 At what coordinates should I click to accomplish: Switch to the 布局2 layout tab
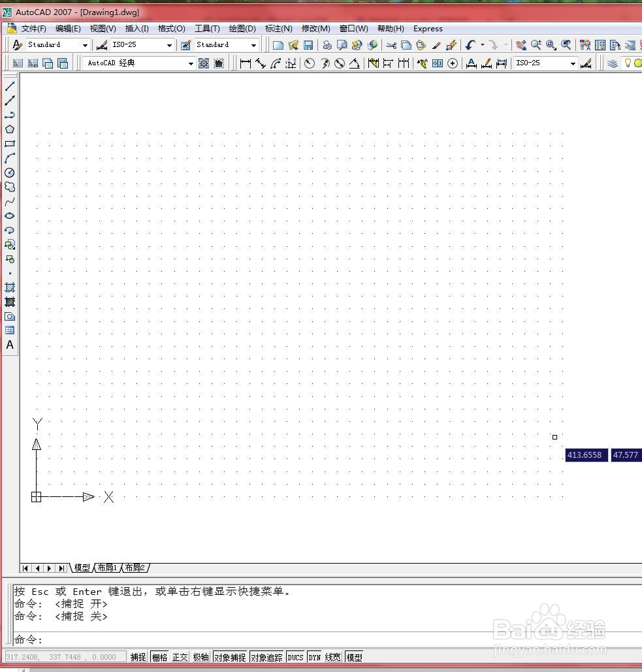(x=135, y=568)
